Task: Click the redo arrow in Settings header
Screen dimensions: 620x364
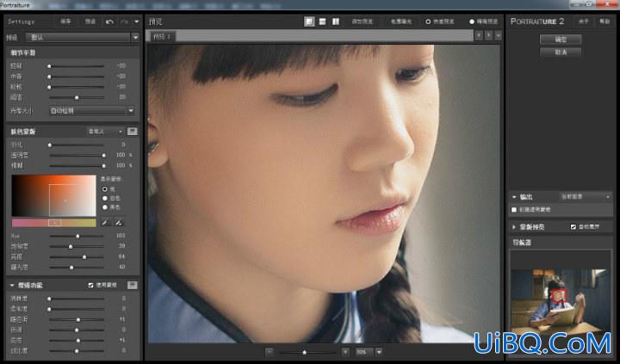Action: pyautogui.click(x=124, y=22)
